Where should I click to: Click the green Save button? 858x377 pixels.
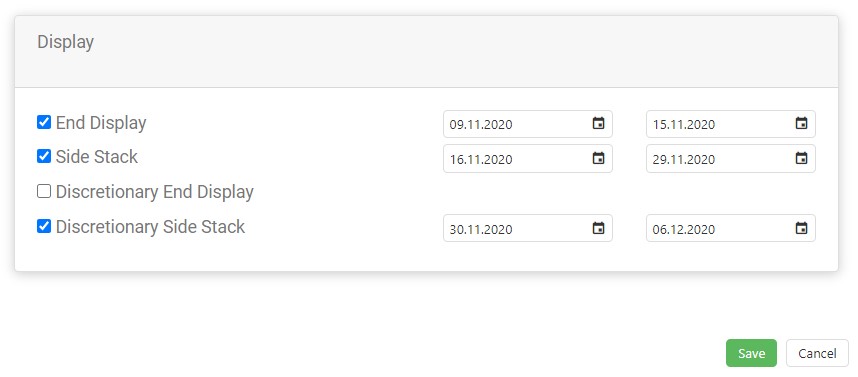click(751, 353)
